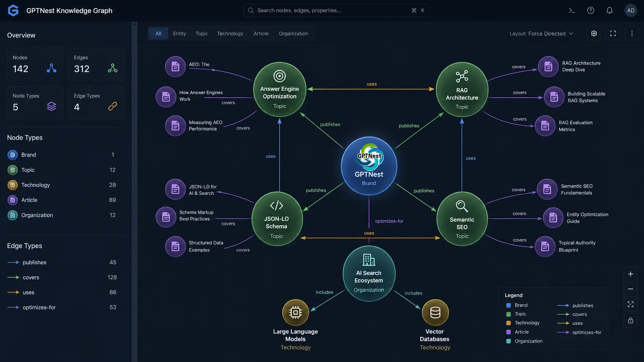Click the Brand color swatch in legend
The width and height of the screenshot is (644, 362).
[x=508, y=305]
